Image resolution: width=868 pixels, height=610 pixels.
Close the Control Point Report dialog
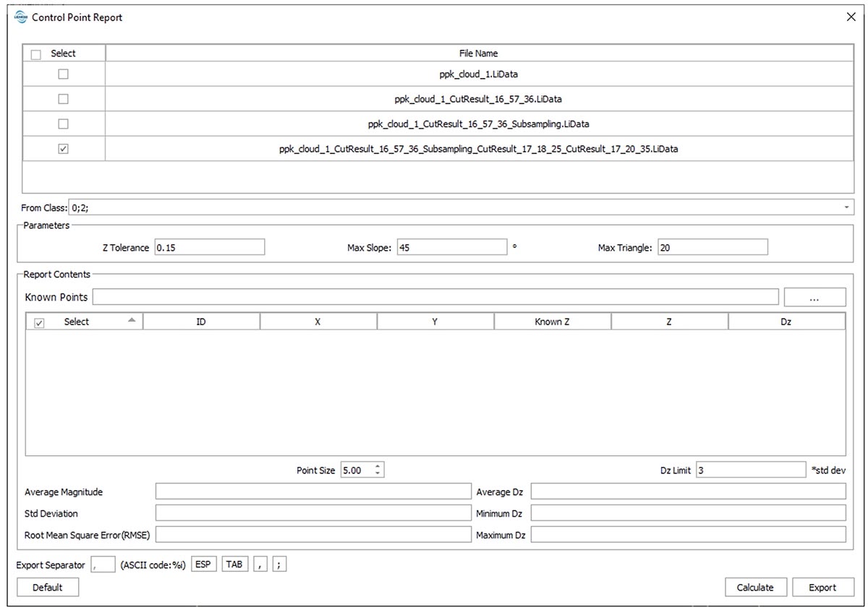851,17
